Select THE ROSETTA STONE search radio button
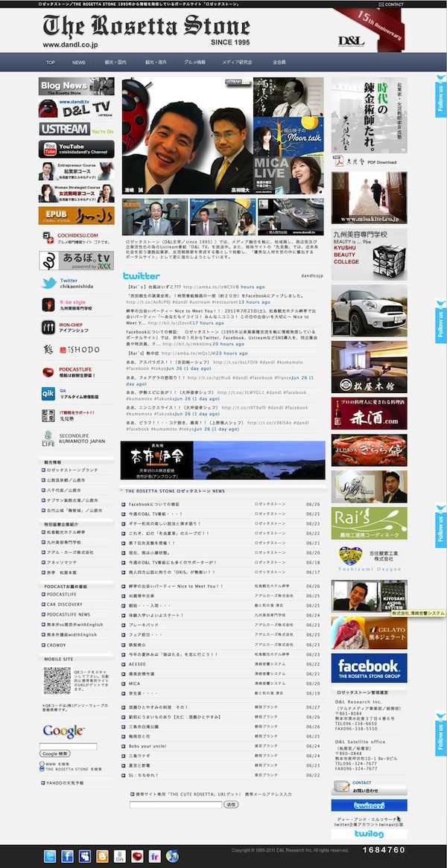447x868 pixels. pyautogui.click(x=42, y=769)
